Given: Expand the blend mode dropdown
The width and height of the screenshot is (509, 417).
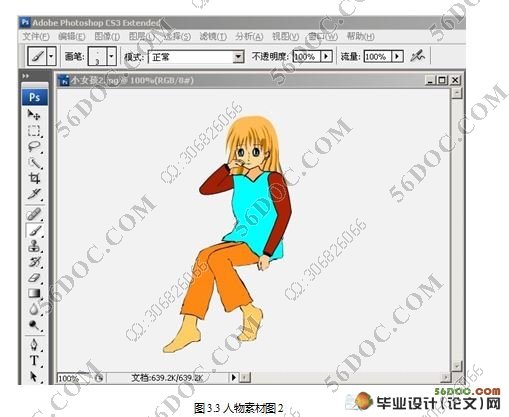Looking at the screenshot, I should coord(238,57).
